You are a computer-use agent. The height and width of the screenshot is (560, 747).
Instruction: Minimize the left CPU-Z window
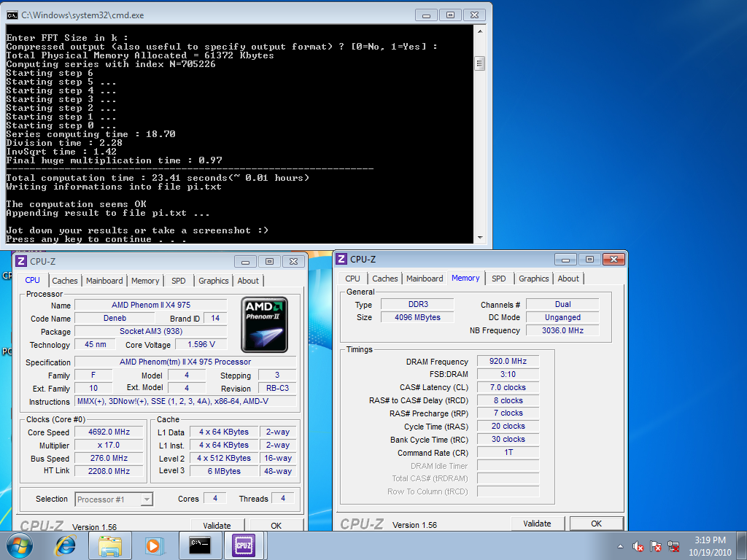click(245, 262)
